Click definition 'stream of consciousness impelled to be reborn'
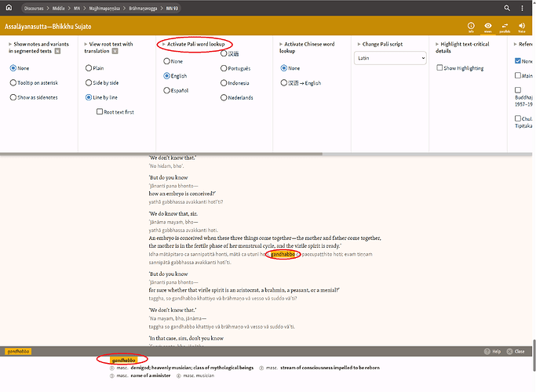 click(330, 368)
